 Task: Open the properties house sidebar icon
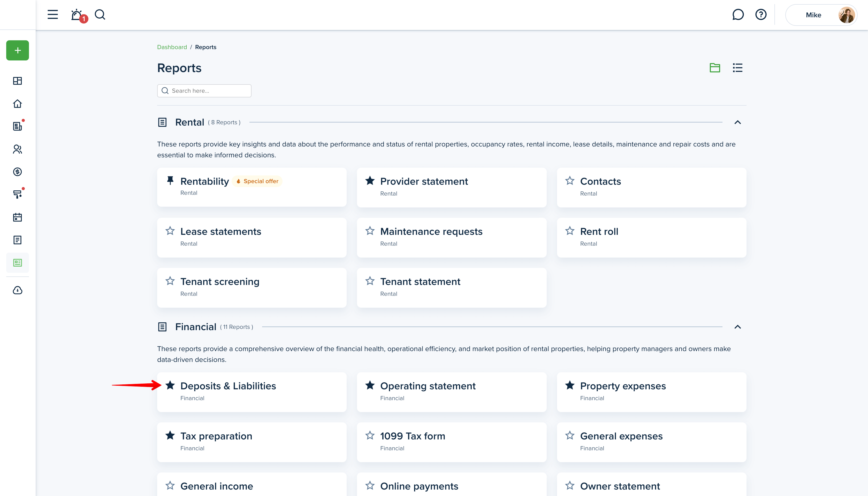17,104
